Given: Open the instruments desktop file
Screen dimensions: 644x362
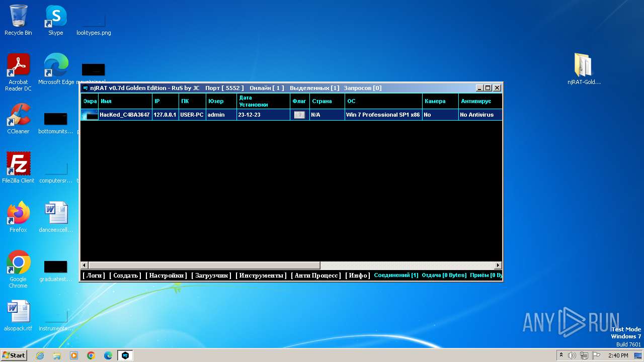Looking at the screenshot, I should point(56,321).
